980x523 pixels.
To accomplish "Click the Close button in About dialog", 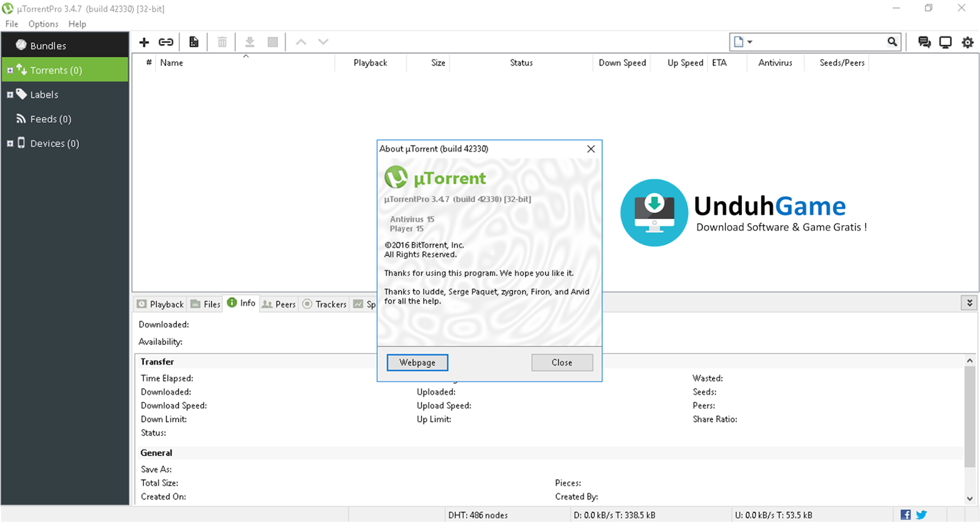I will [x=562, y=363].
